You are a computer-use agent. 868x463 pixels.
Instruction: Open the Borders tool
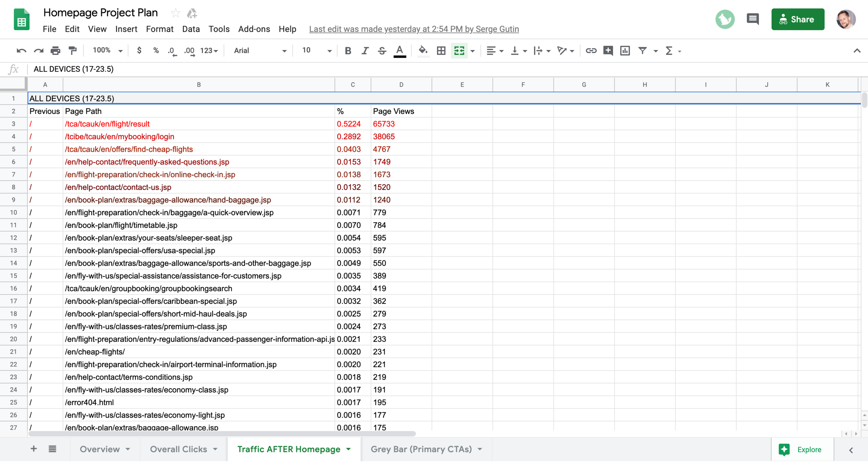click(441, 51)
